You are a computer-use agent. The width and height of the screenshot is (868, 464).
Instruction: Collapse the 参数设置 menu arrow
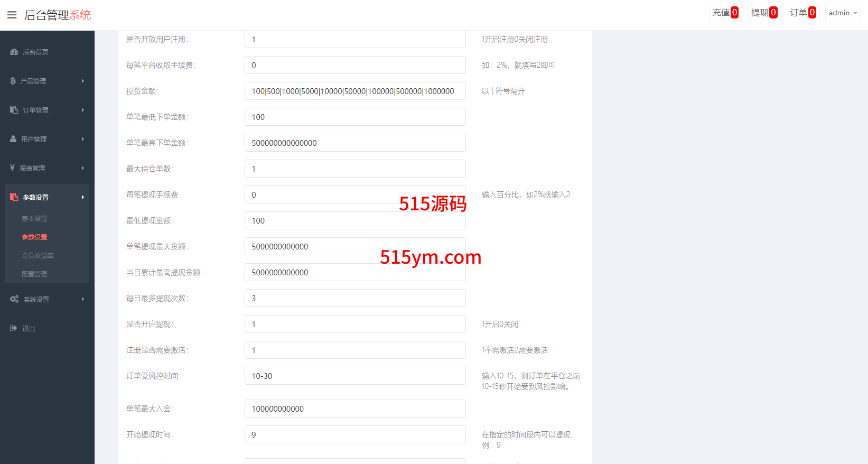click(83, 197)
